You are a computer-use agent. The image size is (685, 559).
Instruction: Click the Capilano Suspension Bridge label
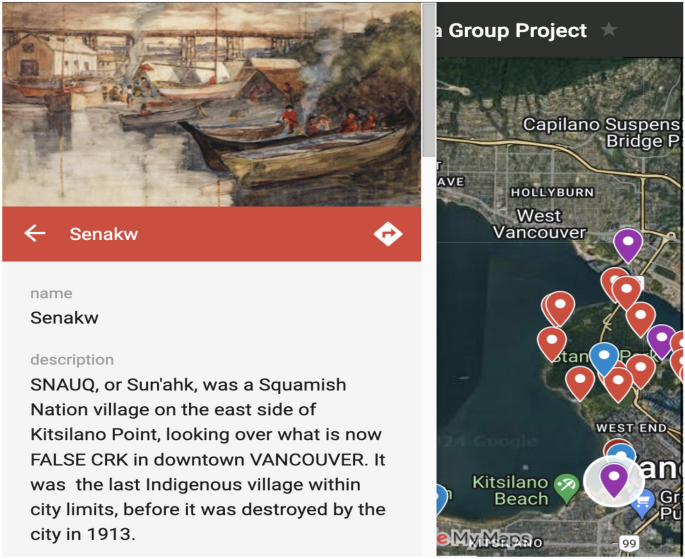click(602, 133)
